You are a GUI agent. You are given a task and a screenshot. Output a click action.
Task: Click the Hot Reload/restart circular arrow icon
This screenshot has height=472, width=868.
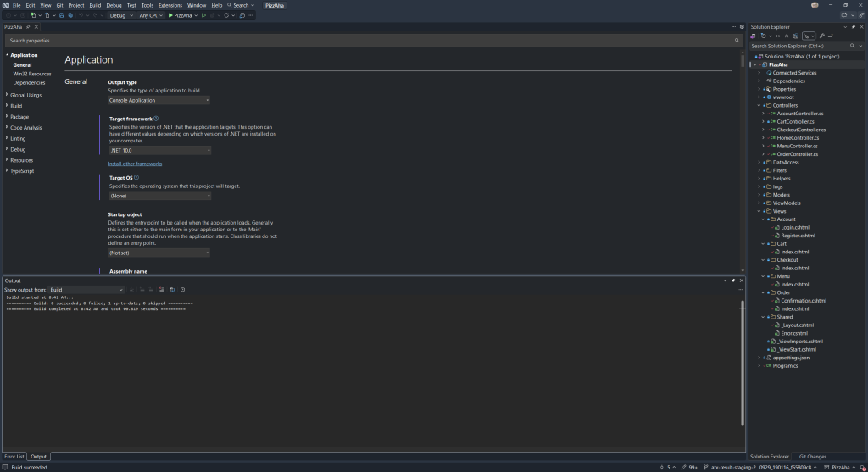225,15
